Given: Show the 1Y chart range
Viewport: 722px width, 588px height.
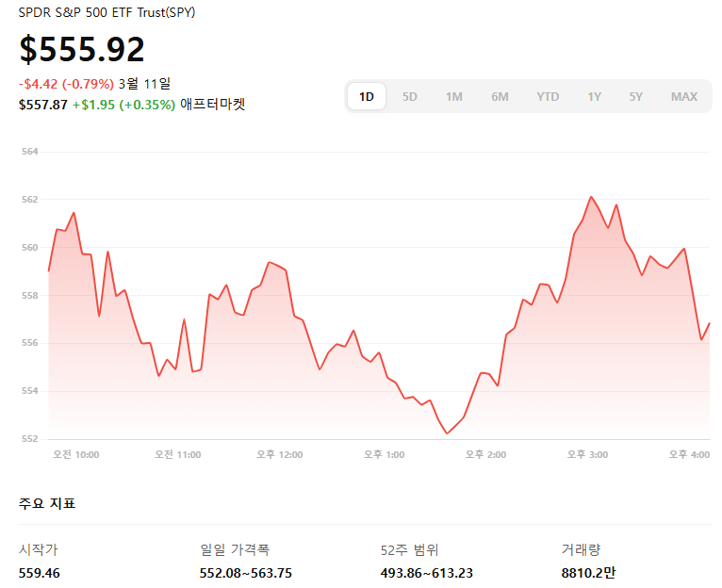Looking at the screenshot, I should point(594,97).
